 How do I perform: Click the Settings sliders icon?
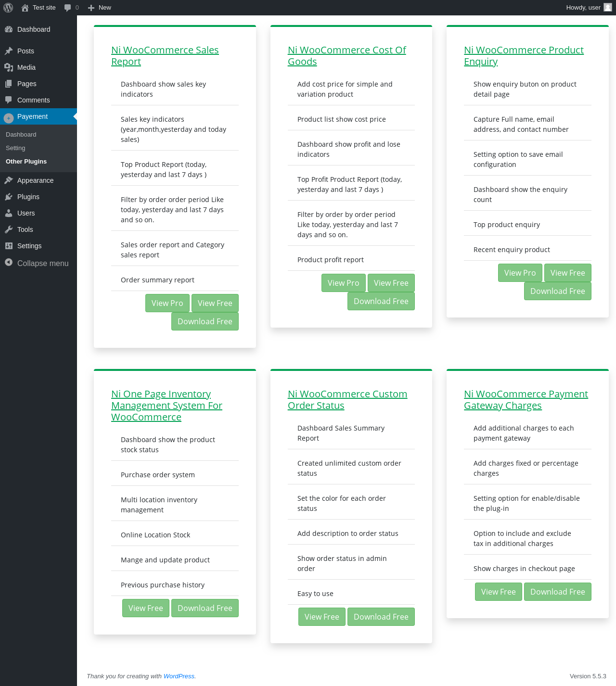[x=9, y=246]
